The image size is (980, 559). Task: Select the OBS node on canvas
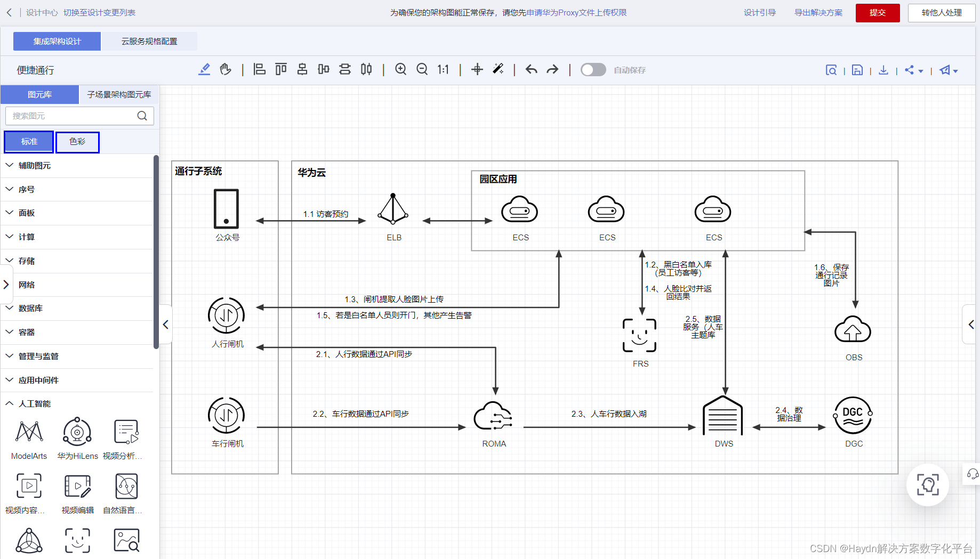[853, 329]
